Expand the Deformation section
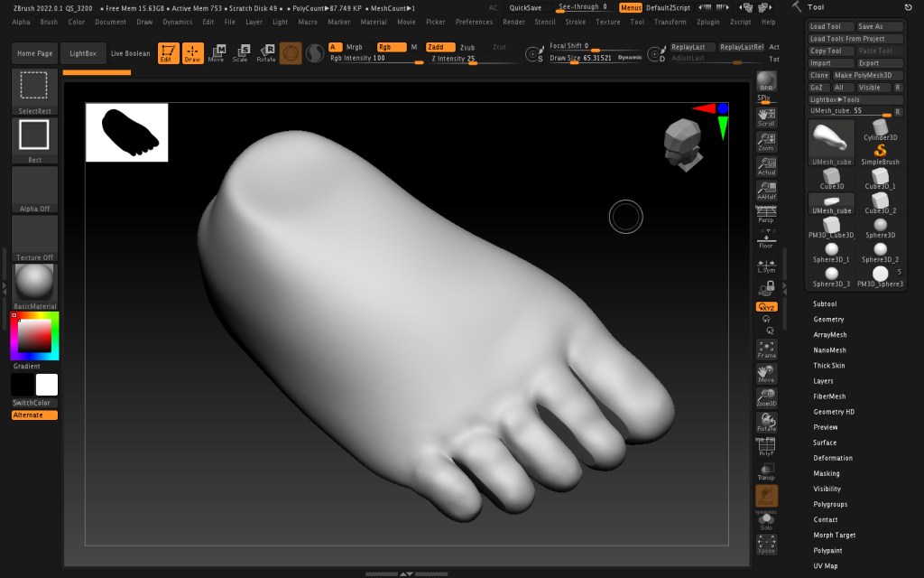Screen dimensions: 924x578 832,458
